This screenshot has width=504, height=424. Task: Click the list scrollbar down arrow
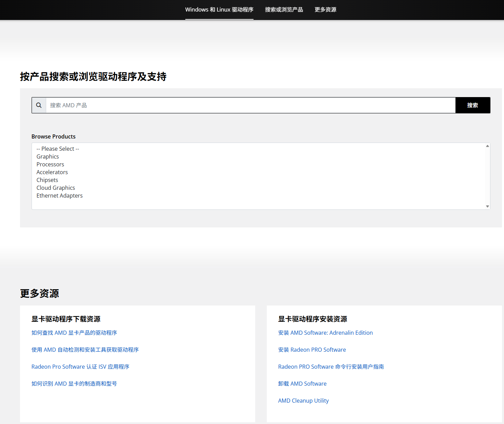(487, 206)
